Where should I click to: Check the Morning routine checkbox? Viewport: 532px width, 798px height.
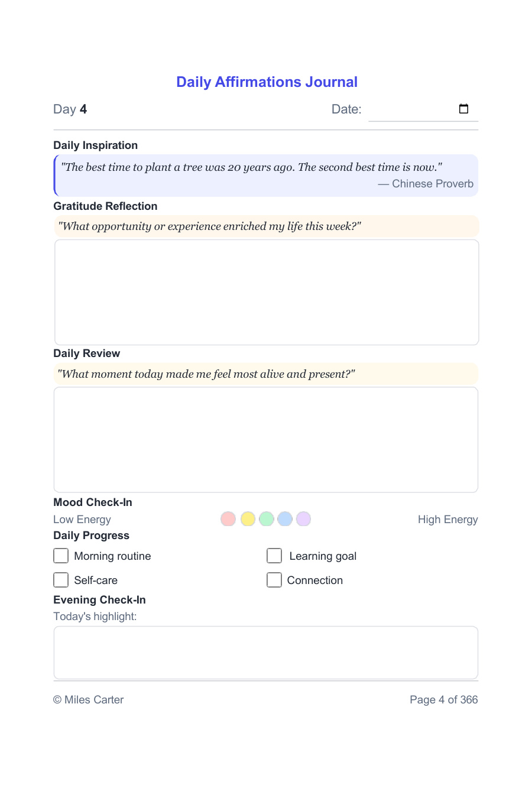pyautogui.click(x=61, y=556)
